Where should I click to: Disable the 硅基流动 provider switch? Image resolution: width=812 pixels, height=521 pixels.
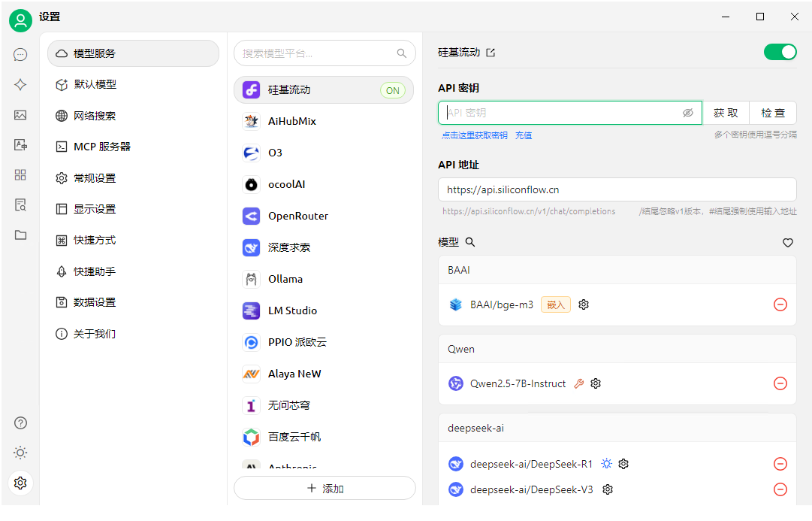(x=780, y=52)
